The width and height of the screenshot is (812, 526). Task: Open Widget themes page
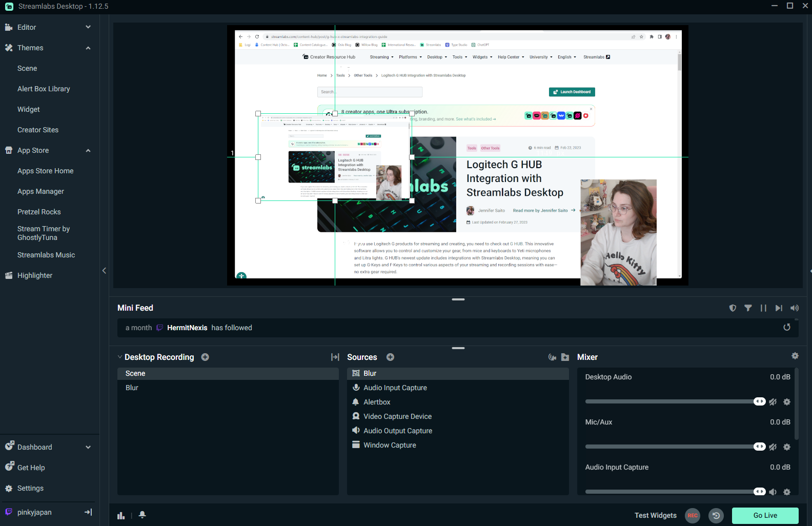[29, 109]
